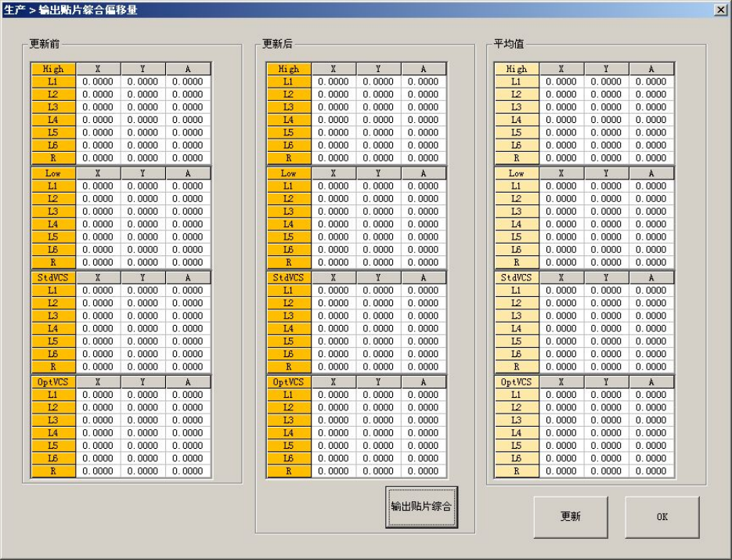Select L2 row label under High in 平均值
The height and width of the screenshot is (560, 732).
click(x=517, y=94)
